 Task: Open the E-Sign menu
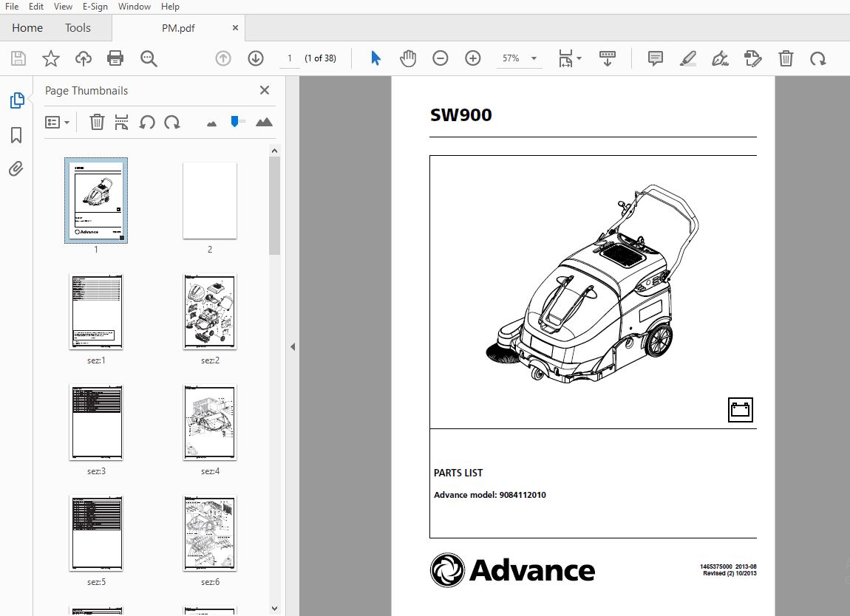tap(95, 7)
